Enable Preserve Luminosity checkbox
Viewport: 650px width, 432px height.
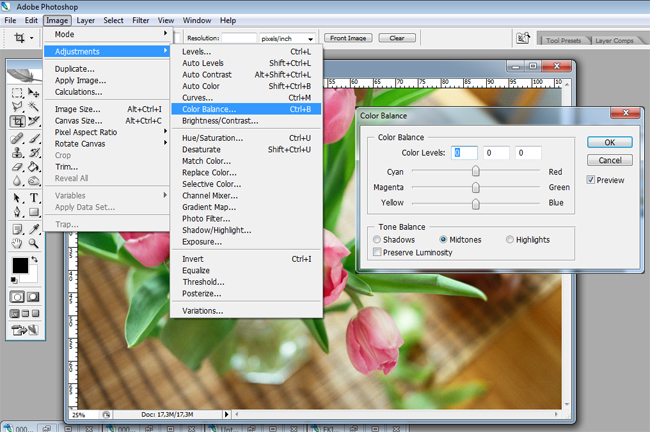pyautogui.click(x=377, y=252)
